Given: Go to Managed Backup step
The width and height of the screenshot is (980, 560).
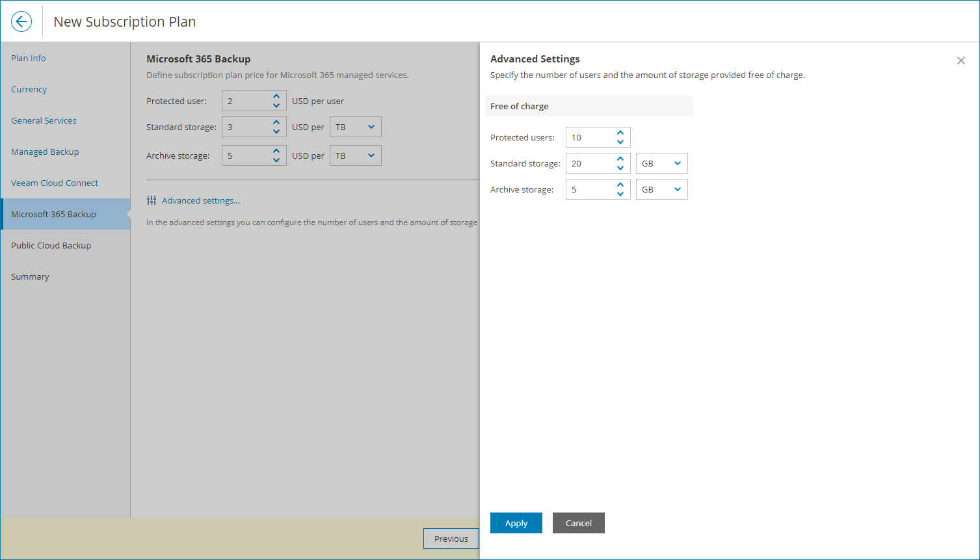Looking at the screenshot, I should [x=45, y=152].
